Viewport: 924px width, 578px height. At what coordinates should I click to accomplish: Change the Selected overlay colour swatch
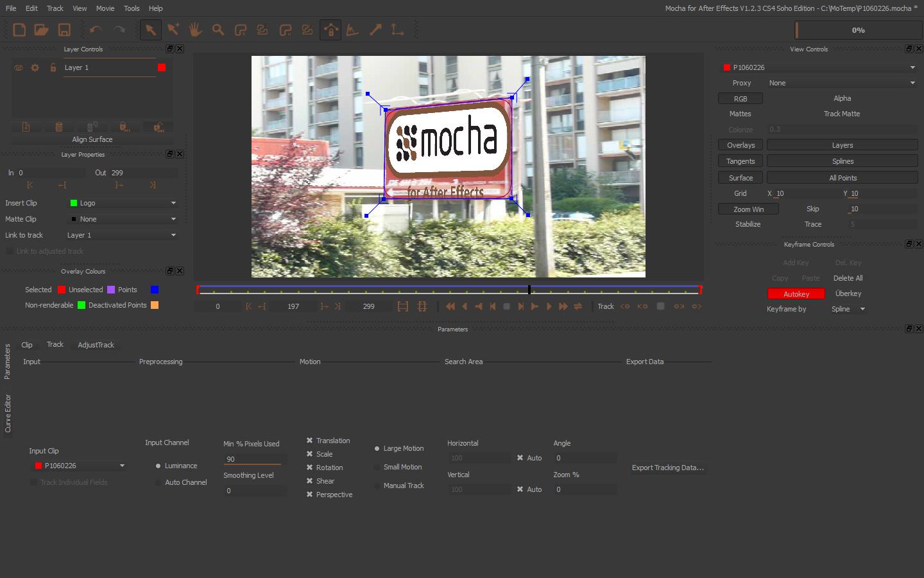[x=62, y=290]
